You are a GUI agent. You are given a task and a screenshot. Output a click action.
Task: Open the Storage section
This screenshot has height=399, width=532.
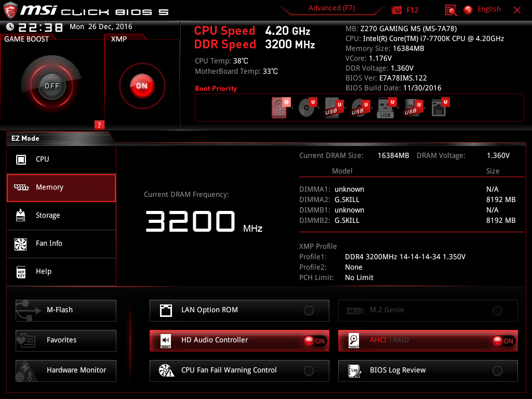[x=61, y=216]
